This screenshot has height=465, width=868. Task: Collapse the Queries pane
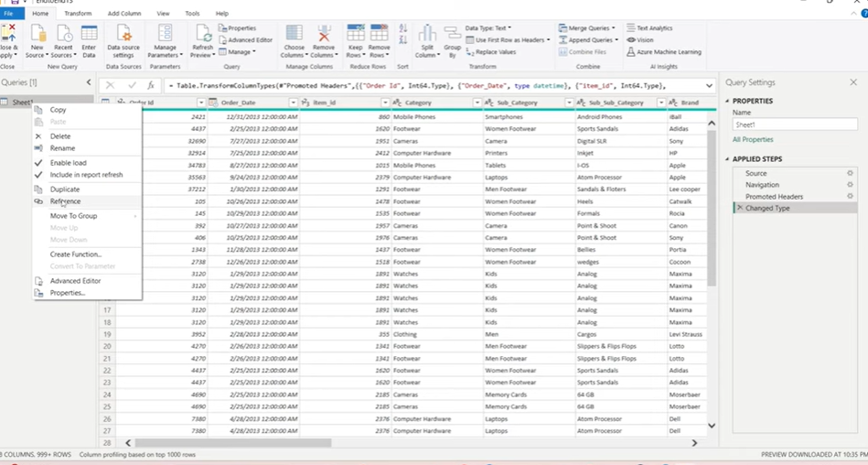point(89,82)
